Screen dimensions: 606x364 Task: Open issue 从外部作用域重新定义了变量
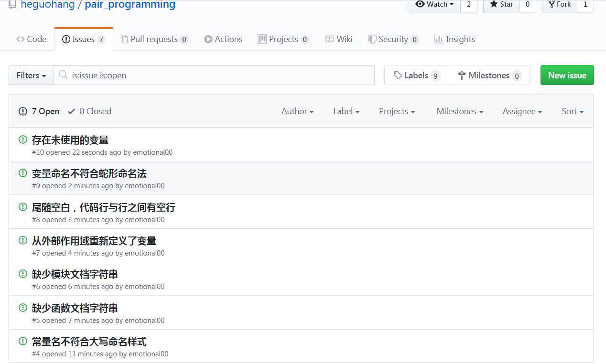[94, 241]
